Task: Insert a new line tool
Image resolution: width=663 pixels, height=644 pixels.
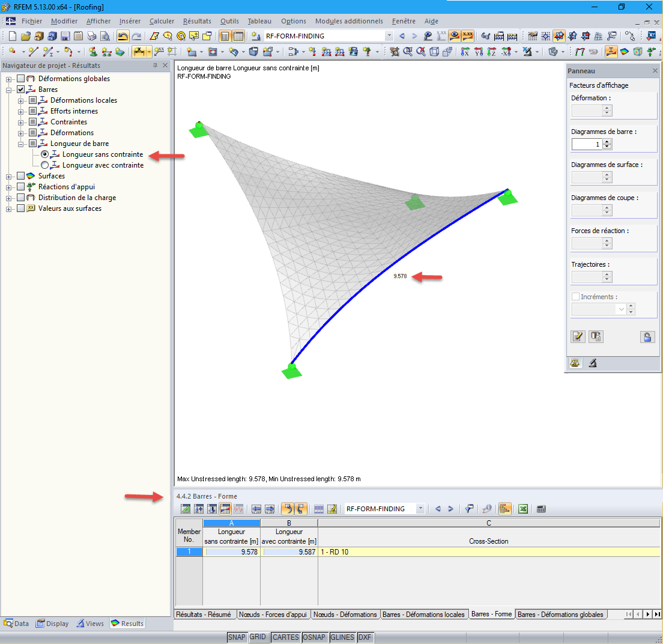Action: [34, 52]
